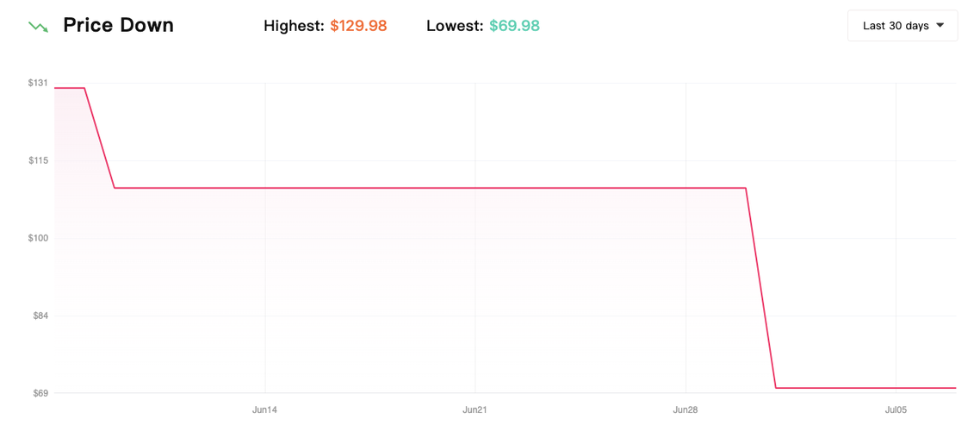Click the Jun14 date axis label
980x431 pixels.
264,410
